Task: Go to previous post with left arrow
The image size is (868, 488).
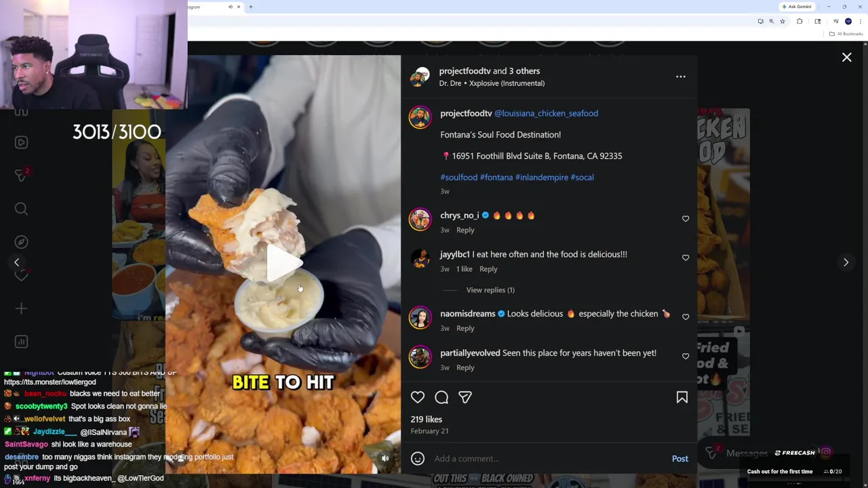Action: (17, 262)
